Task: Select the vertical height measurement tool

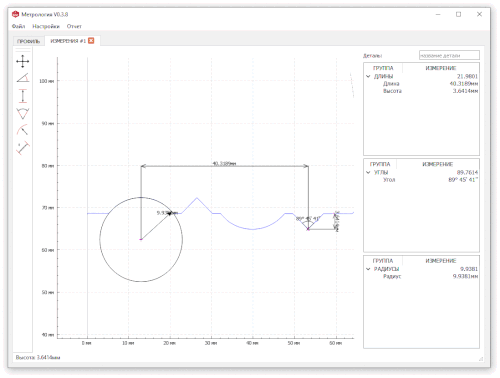Action: click(23, 96)
